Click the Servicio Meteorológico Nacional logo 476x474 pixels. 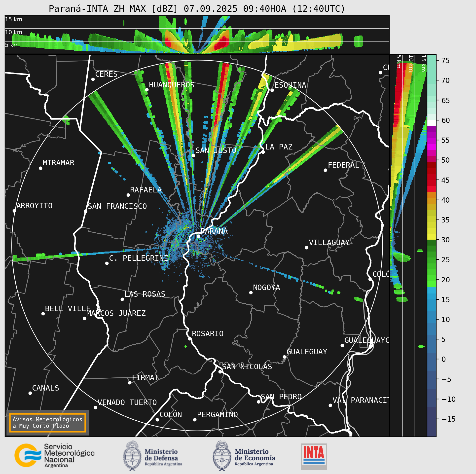(x=55, y=456)
